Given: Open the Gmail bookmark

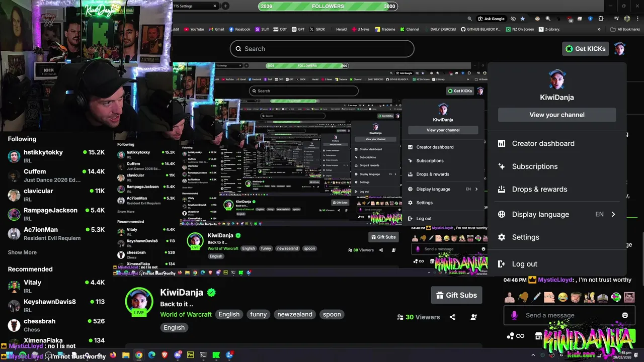Looking at the screenshot, I should (x=216, y=29).
